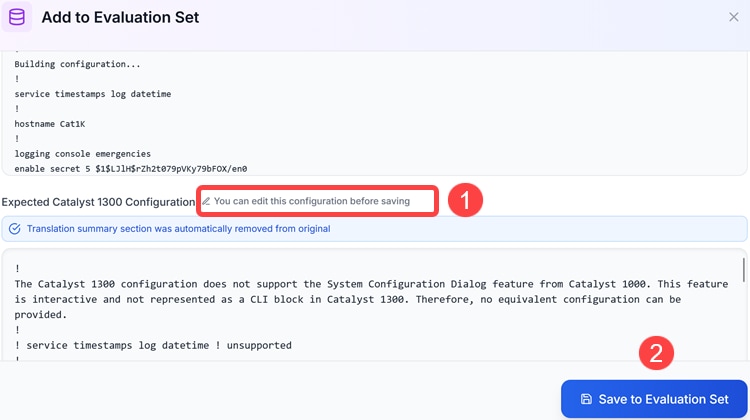Click the check-circle icon in the blue info banner
This screenshot has height=420, width=750.
pos(14,229)
